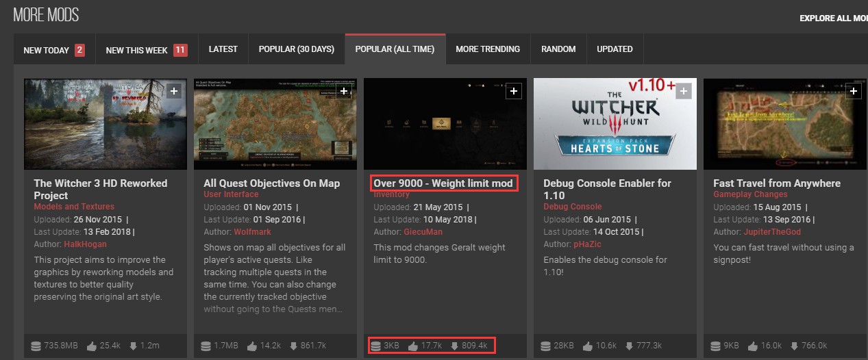Viewport: 868px width, 360px height.
Task: Switch to Popular (30 Days) tab
Action: (297, 49)
